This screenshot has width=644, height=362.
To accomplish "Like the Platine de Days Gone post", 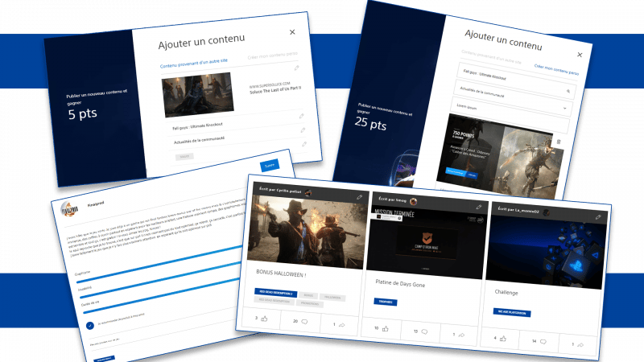I will coord(386,328).
